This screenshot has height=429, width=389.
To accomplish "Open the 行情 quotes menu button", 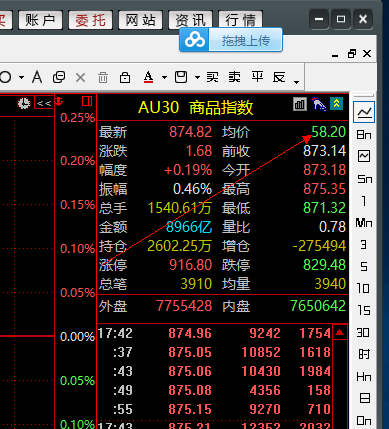I will point(240,19).
